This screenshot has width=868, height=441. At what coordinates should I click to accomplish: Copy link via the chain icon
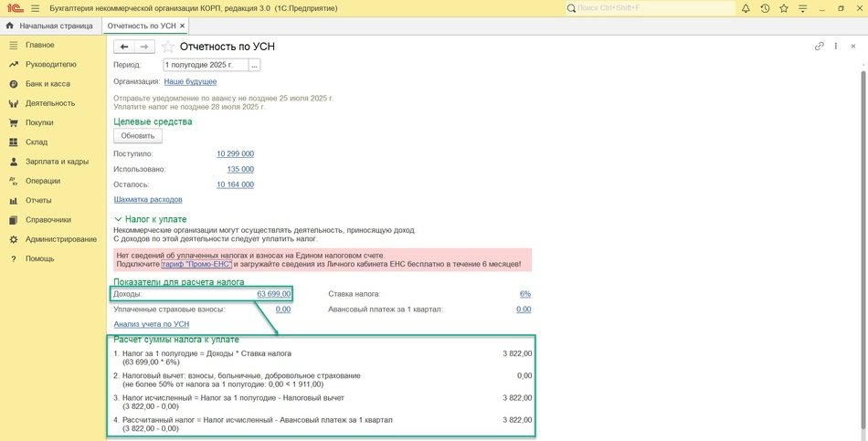click(820, 47)
